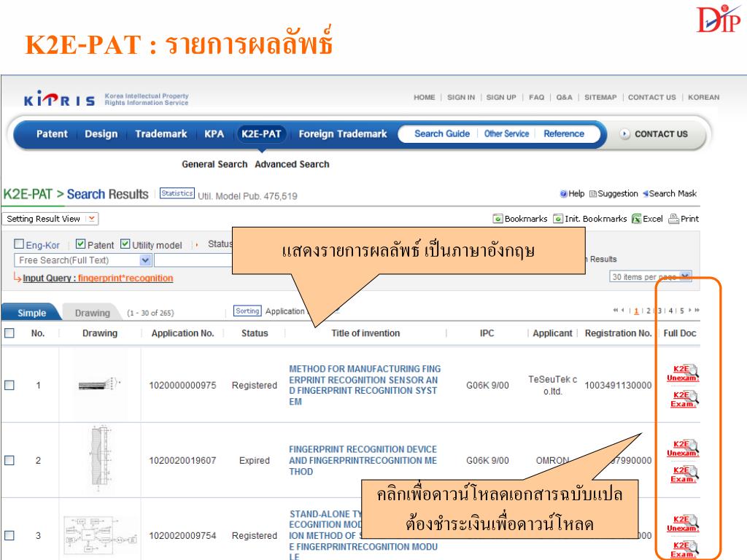The image size is (747, 560).
Task: Click the SIGN UP link
Action: 500,97
